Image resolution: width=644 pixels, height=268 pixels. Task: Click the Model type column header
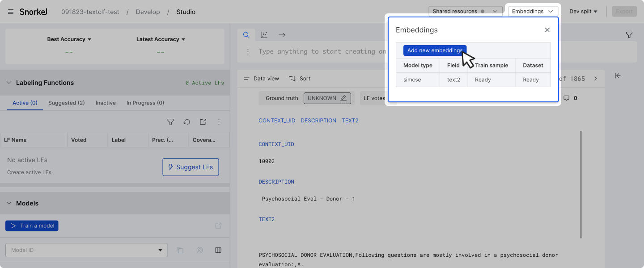tap(418, 65)
